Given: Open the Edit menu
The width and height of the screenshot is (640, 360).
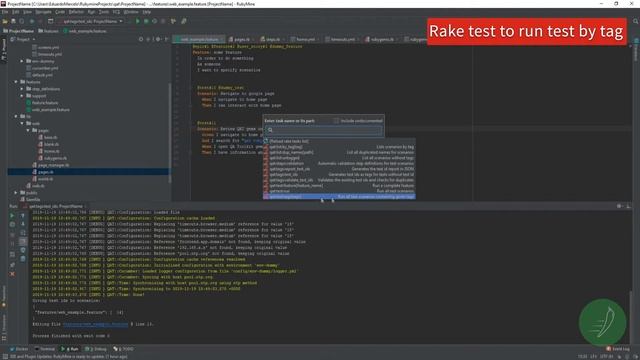Looking at the screenshot, I should [16, 12].
